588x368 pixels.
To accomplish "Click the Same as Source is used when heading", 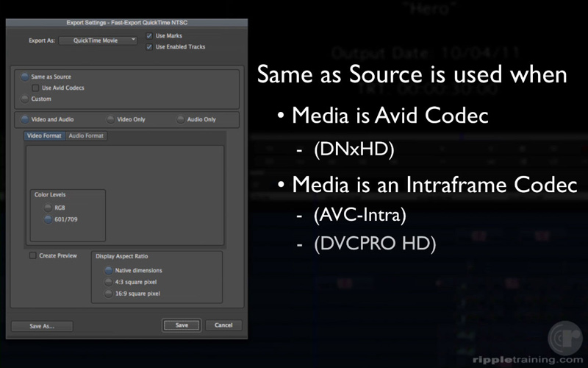I will 412,74.
